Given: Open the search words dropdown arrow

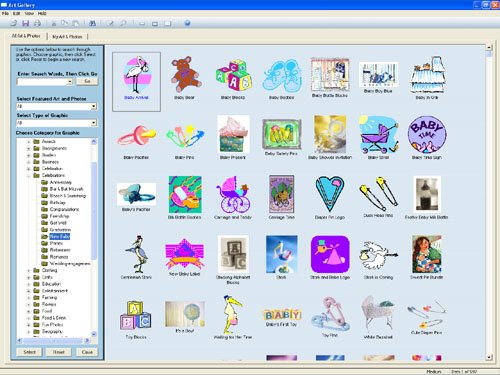Looking at the screenshot, I should [x=70, y=81].
